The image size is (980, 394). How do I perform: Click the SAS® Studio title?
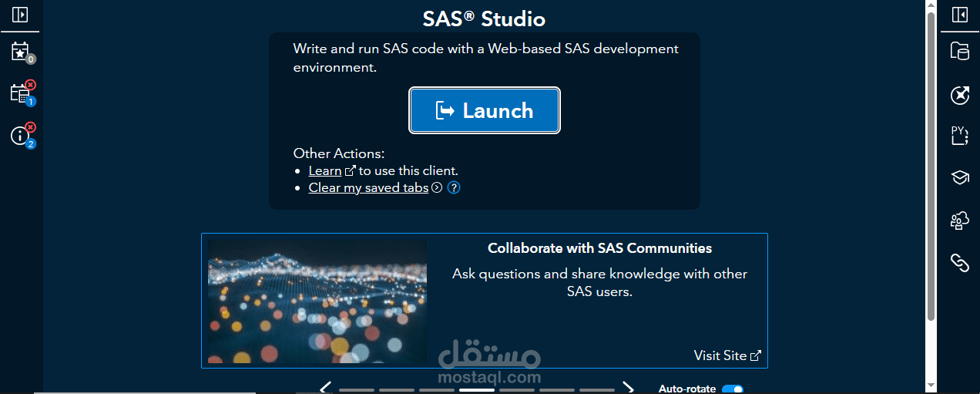(x=484, y=19)
